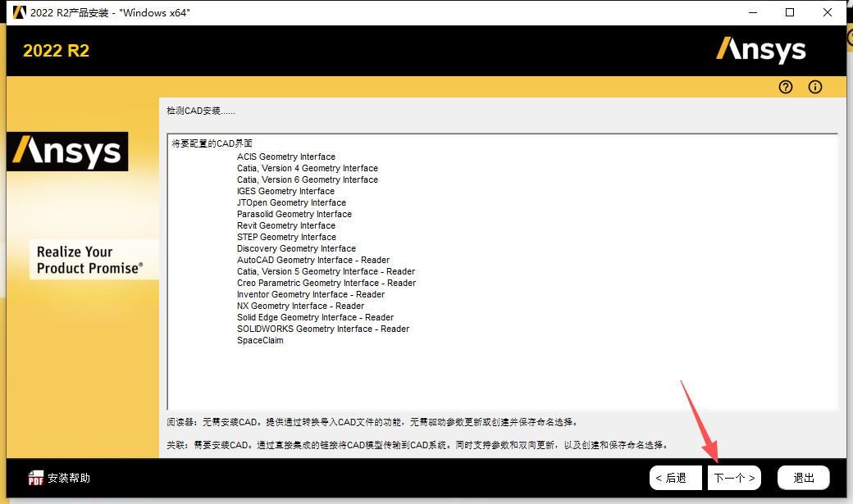Select the SpaceClaim entry in the list
Viewport: 853px width, 504px height.
[260, 340]
